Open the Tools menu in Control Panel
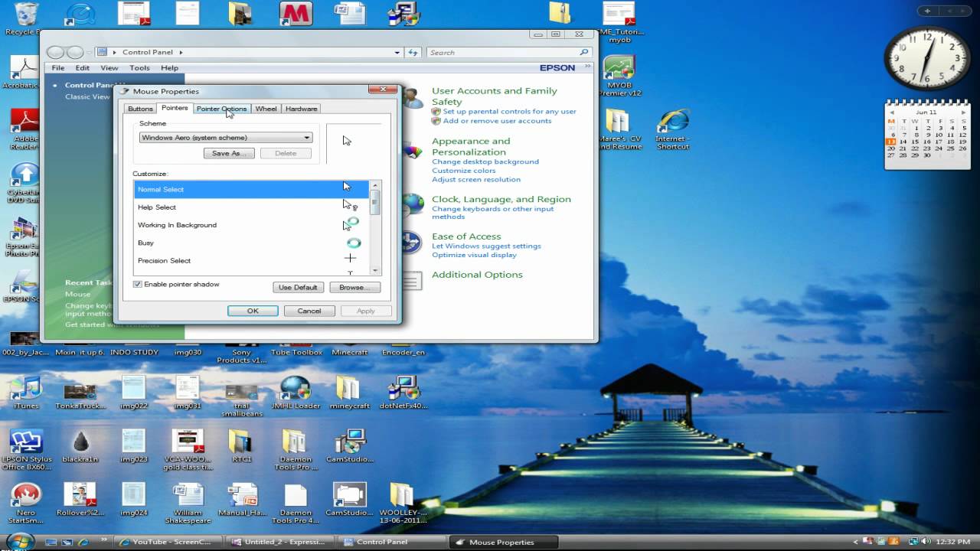Image resolution: width=980 pixels, height=551 pixels. 139,68
